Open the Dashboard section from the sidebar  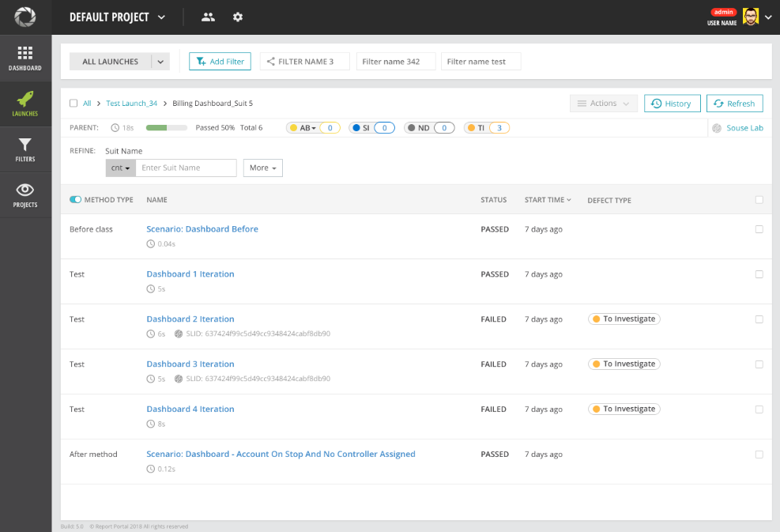click(24, 58)
